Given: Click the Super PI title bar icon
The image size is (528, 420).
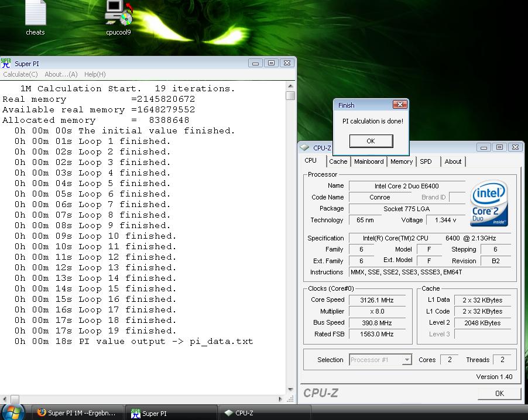Looking at the screenshot, I should coord(6,63).
